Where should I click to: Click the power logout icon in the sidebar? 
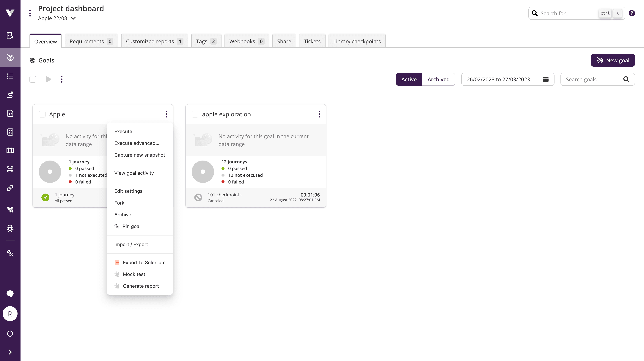click(10, 333)
